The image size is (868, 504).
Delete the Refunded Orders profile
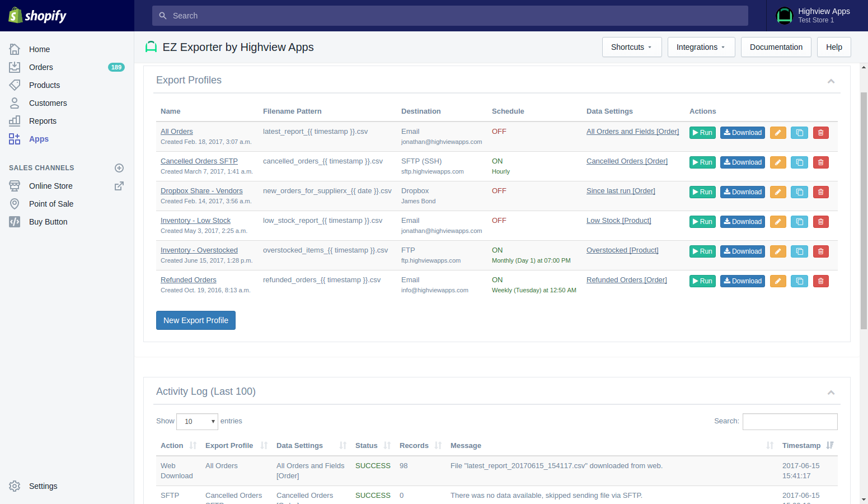[821, 281]
